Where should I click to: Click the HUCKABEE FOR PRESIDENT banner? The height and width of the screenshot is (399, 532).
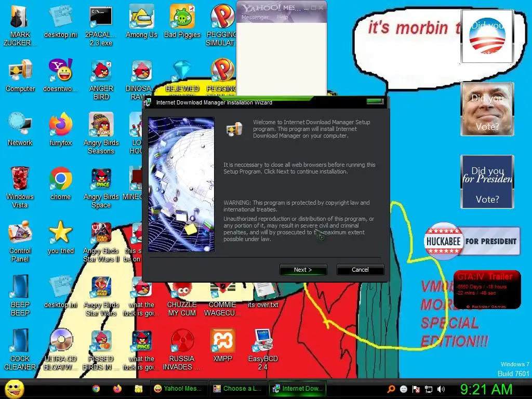click(x=472, y=241)
